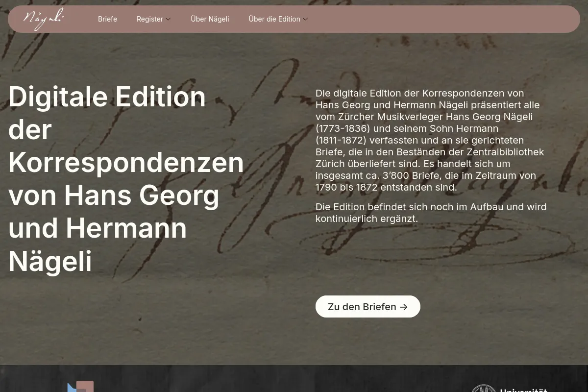Go to the Über Nägeli page
The width and height of the screenshot is (588, 392).
210,19
